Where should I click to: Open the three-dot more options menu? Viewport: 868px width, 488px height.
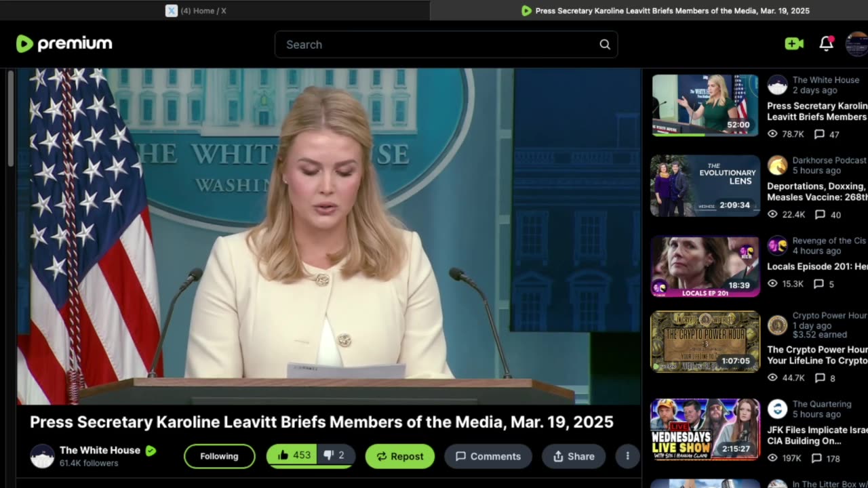[627, 456]
